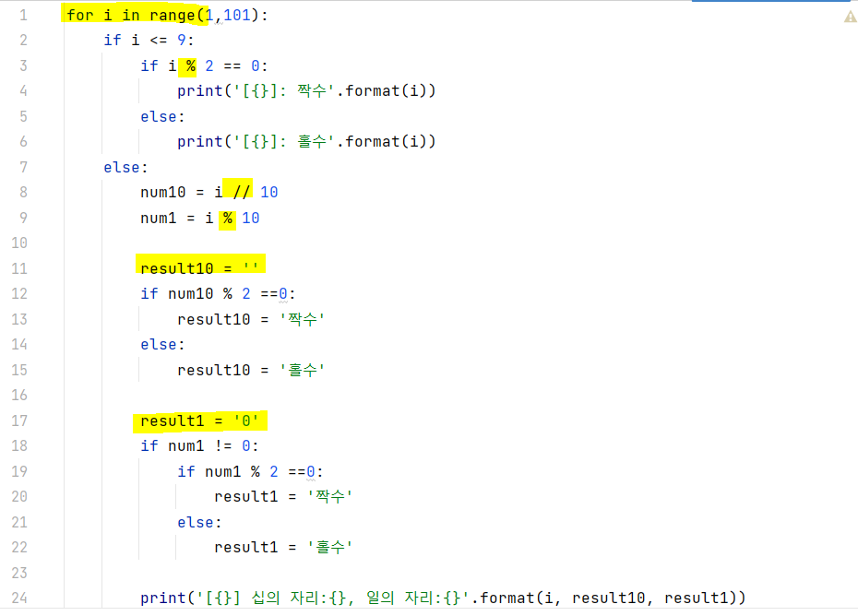Viewport: 858px width, 616px height.
Task: Click gutter line number 8
Action: (x=23, y=193)
